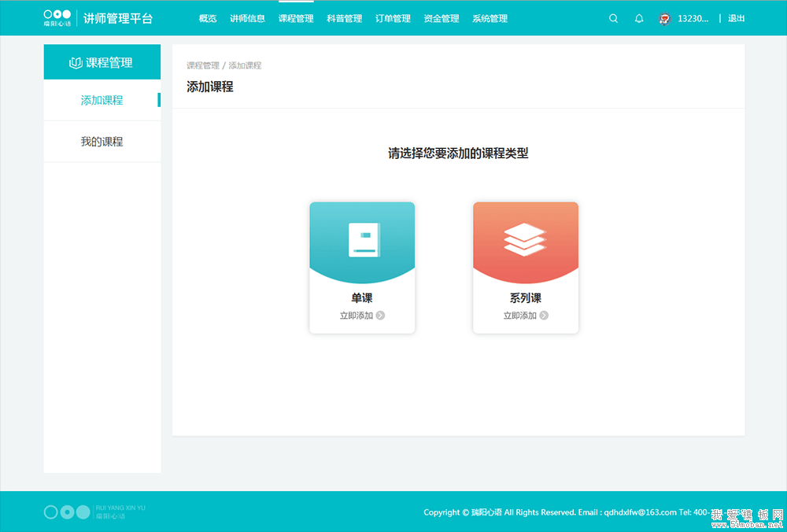Viewport: 787px width, 532px height.
Task: Open the 概览 menu item
Action: 208,19
